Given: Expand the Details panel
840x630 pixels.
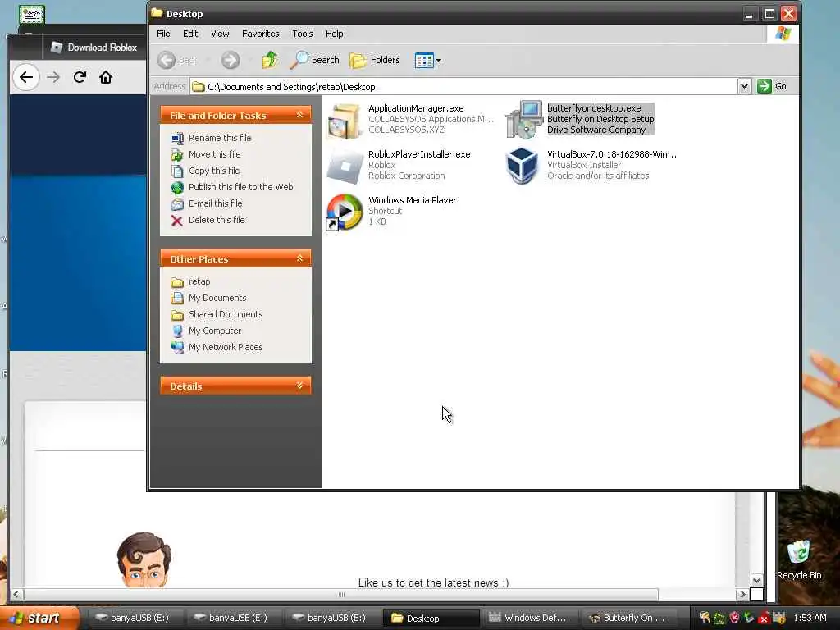Looking at the screenshot, I should (299, 386).
